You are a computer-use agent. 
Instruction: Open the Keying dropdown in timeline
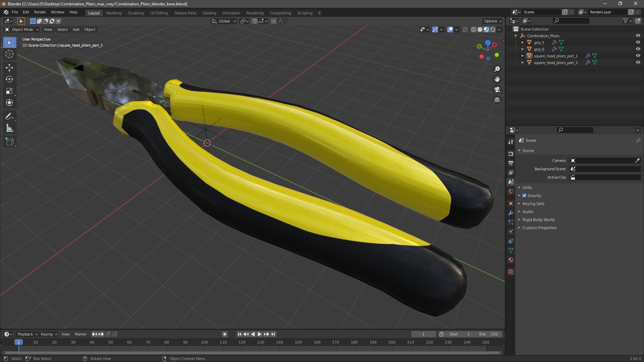[x=49, y=334]
